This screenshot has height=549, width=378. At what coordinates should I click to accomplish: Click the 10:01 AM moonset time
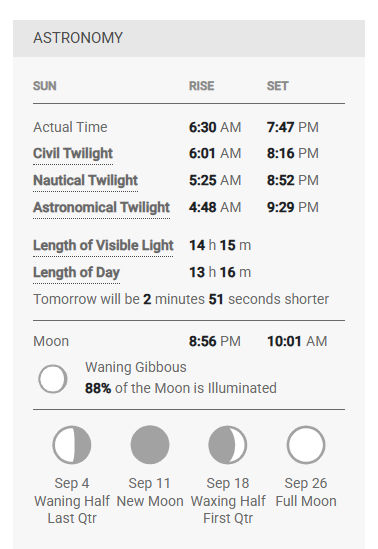297,341
